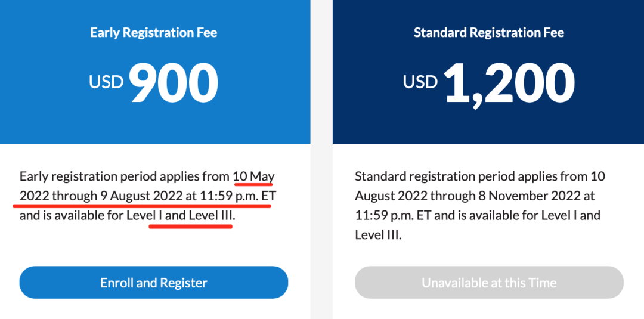Click the final Level III. text in standard card
Image resolution: width=644 pixels, height=319 pixels.
coord(378,234)
